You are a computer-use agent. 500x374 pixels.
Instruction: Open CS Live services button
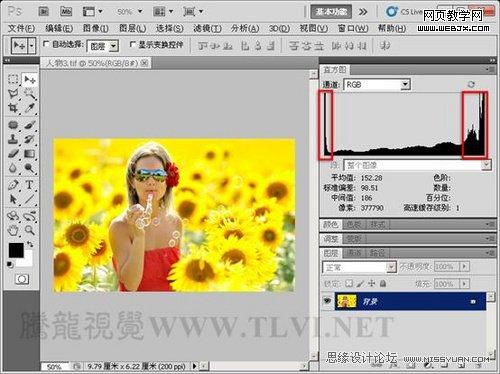[403, 12]
